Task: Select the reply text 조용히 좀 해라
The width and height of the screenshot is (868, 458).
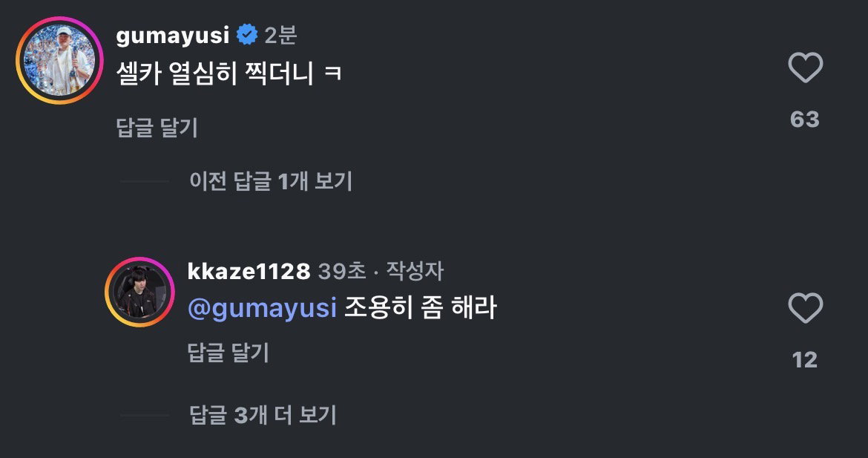Action: coord(420,308)
